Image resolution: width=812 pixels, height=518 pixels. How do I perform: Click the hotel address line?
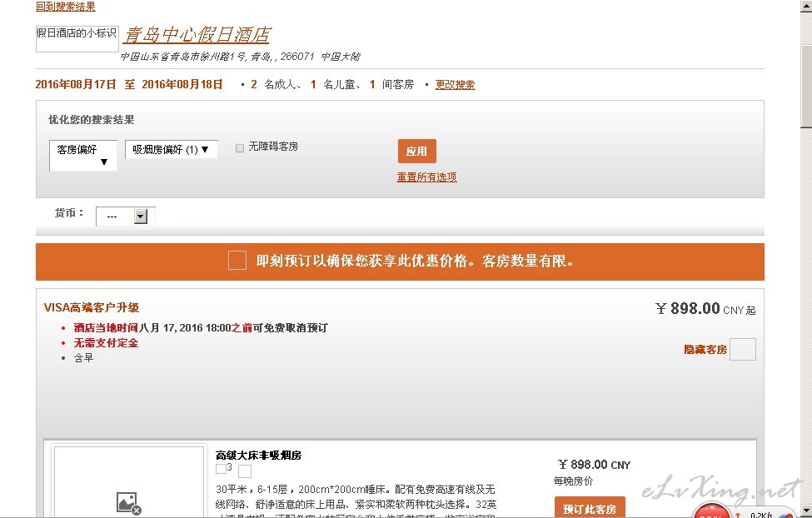pos(241,57)
